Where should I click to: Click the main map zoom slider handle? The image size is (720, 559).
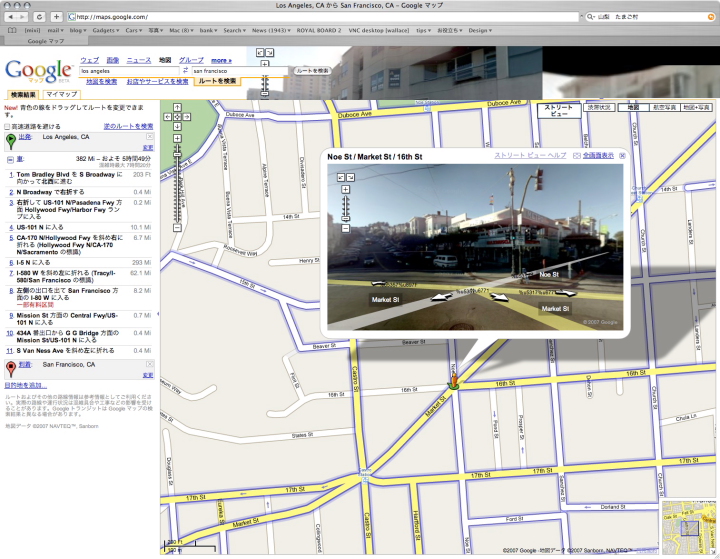point(177,155)
